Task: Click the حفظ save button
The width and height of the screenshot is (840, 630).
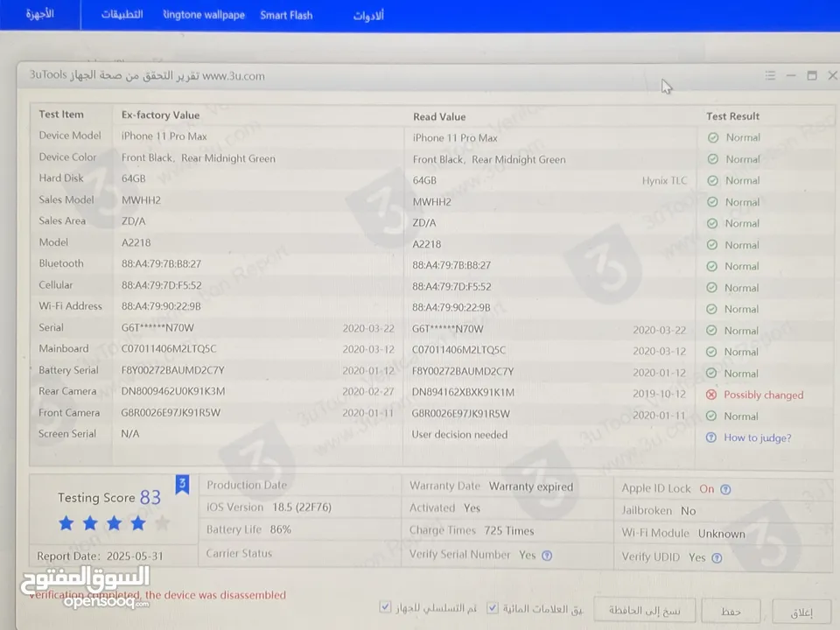Action: (x=731, y=612)
